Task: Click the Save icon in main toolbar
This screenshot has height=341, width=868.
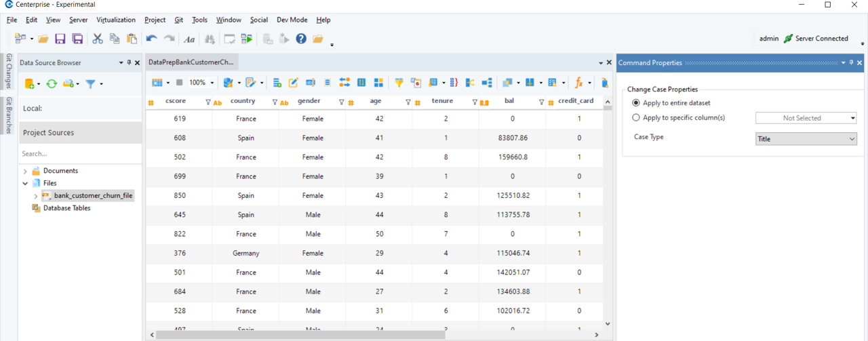Action: [60, 39]
